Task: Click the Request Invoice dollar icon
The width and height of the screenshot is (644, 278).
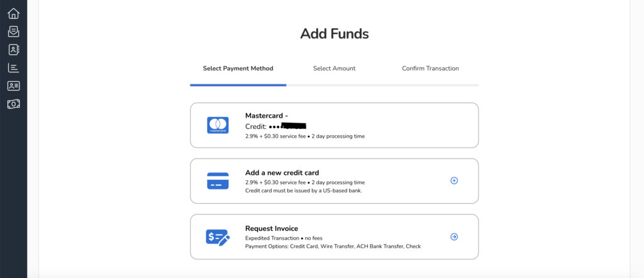Action: coord(218,237)
